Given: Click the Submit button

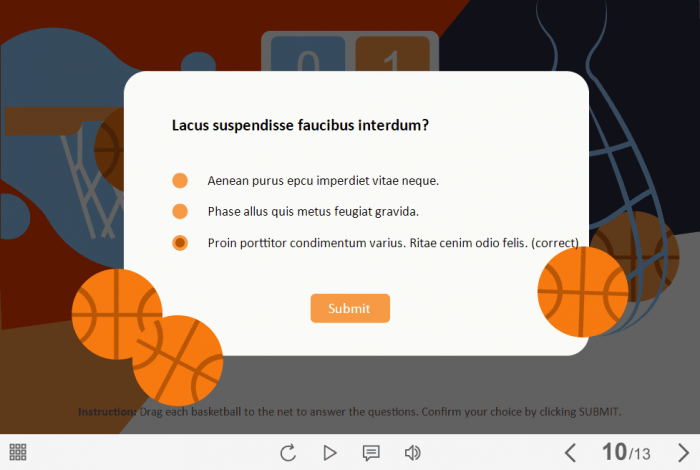Looking at the screenshot, I should click(350, 308).
